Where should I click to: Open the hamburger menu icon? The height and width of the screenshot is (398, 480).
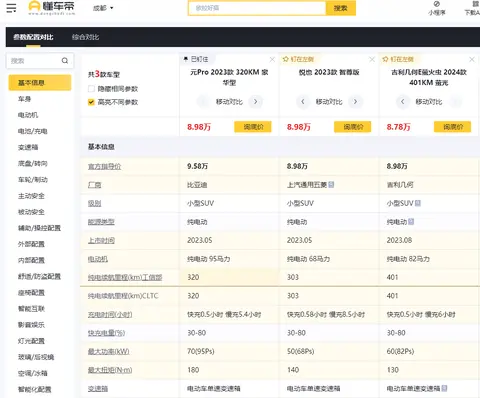click(11, 8)
